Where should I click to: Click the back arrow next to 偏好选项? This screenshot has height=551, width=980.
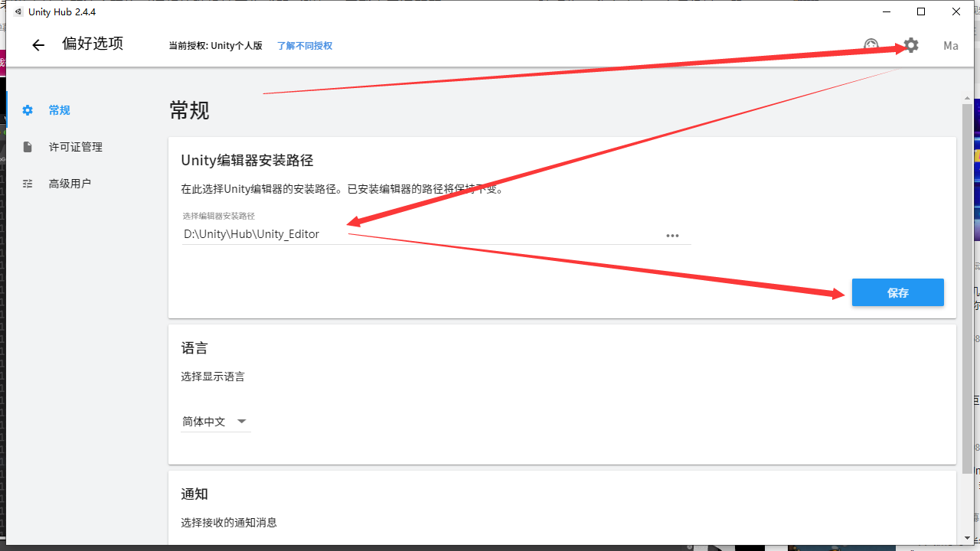click(38, 44)
